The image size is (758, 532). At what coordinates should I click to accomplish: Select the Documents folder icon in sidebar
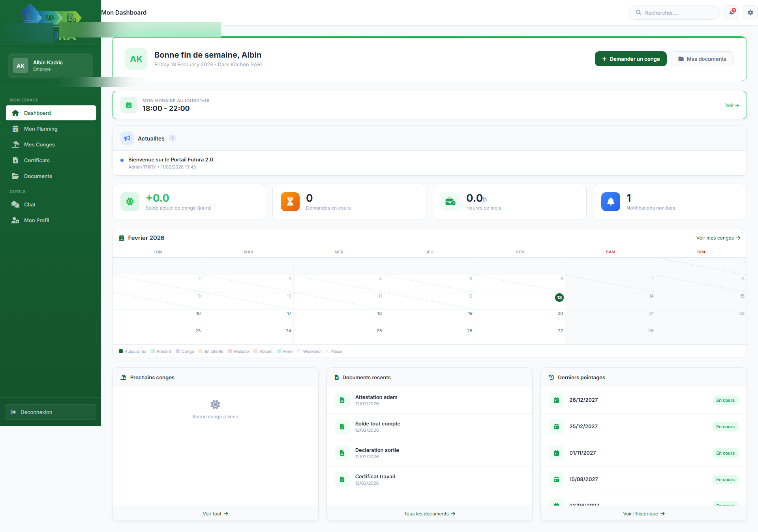coord(15,176)
